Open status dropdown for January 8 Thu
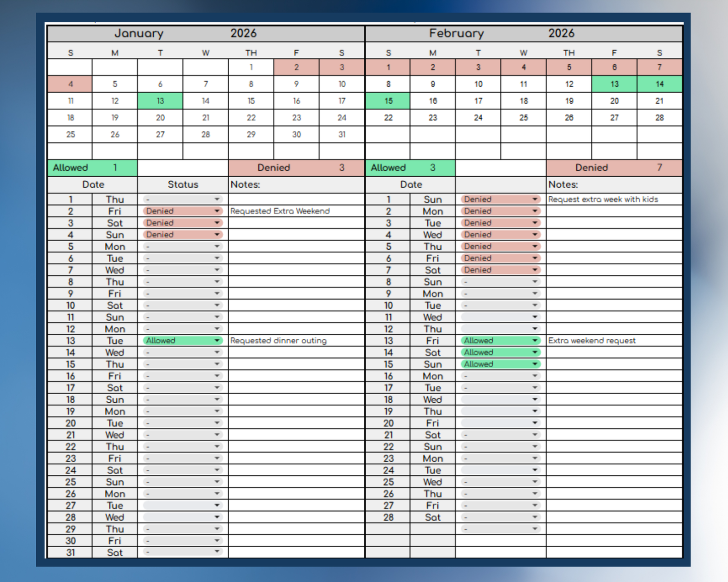This screenshot has width=728, height=582. click(x=183, y=281)
